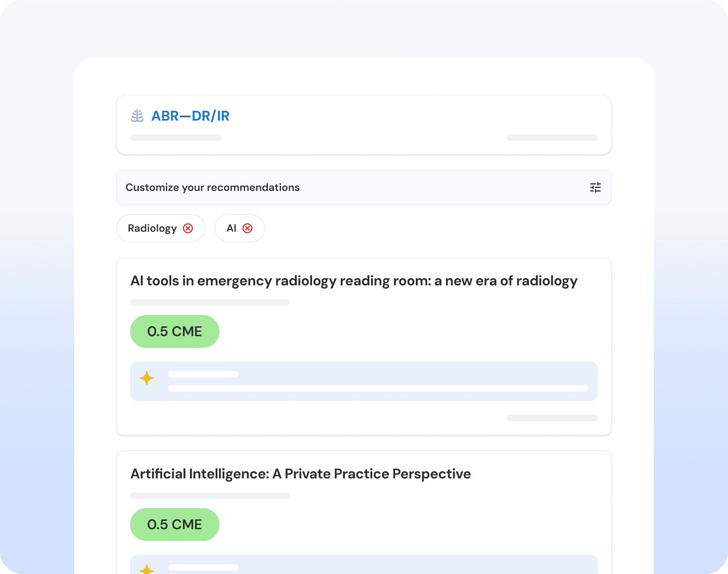Screen dimensions: 728x574
Task: Open the recommendation filter sliders icon
Action: pyautogui.click(x=595, y=187)
